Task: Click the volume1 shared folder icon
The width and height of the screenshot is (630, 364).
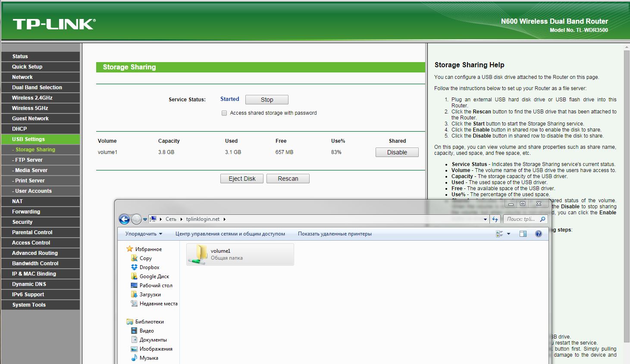Action: (x=198, y=254)
